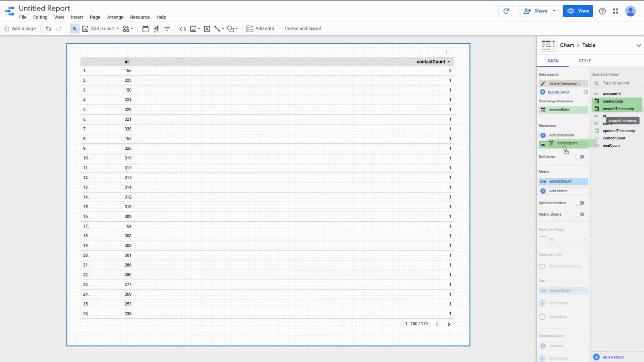Open the File menu
Image resolution: width=644 pixels, height=362 pixels.
[x=23, y=17]
